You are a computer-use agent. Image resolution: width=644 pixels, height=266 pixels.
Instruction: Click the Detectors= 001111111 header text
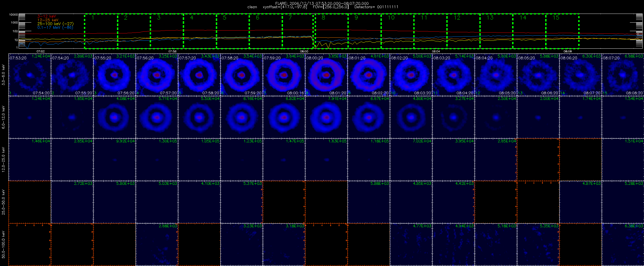click(376, 7)
